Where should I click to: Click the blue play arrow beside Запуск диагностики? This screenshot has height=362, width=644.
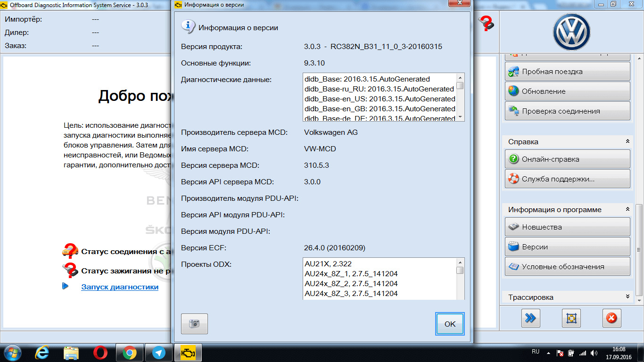pyautogui.click(x=66, y=286)
